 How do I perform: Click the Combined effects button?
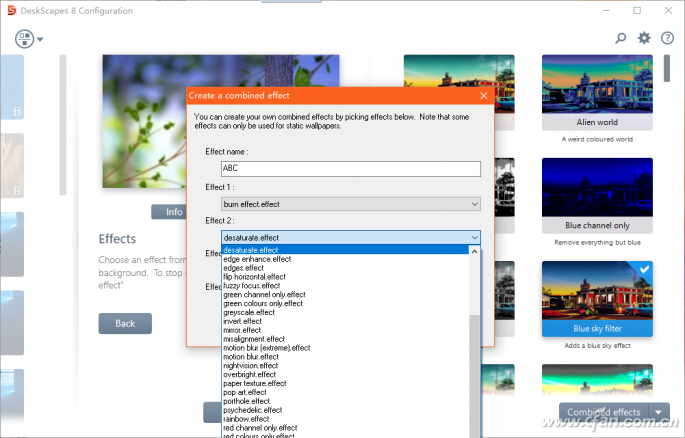tap(604, 412)
